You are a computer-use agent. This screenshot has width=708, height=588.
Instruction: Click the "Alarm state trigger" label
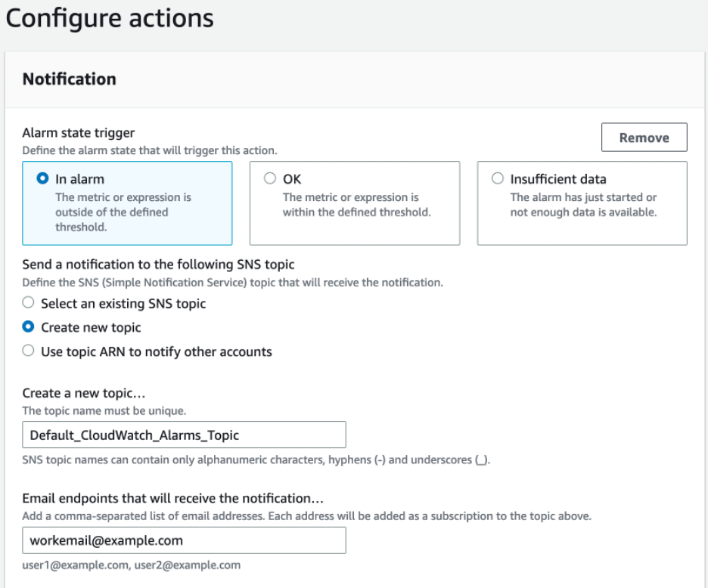[x=78, y=132]
